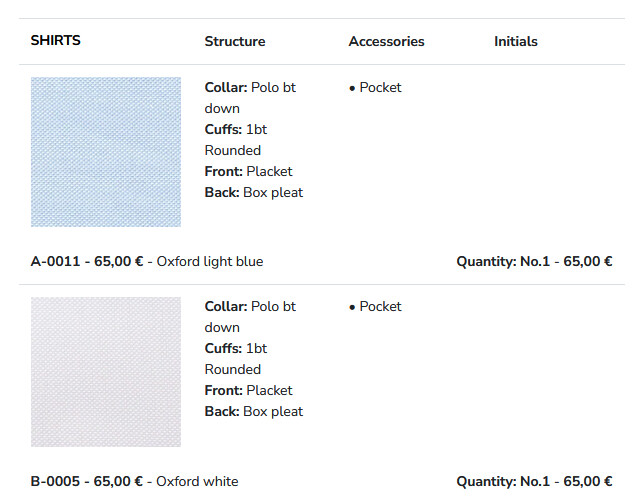Select the "Oxford light blue" fabric name
Viewport: 640px width, 501px height.
[x=210, y=262]
